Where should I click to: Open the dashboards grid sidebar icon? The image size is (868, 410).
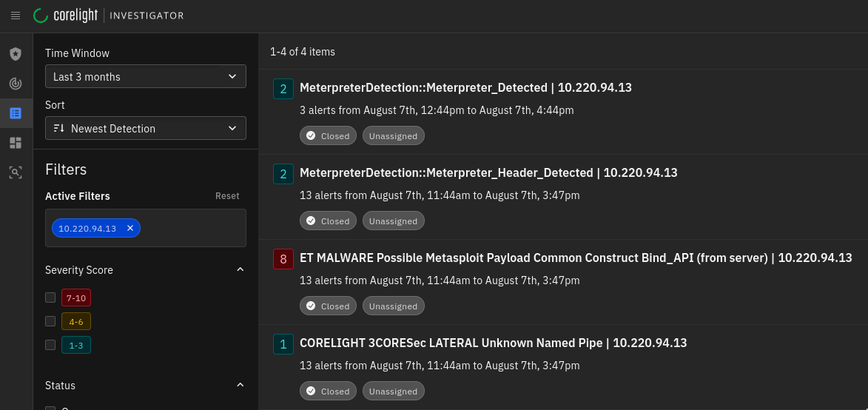point(16,143)
